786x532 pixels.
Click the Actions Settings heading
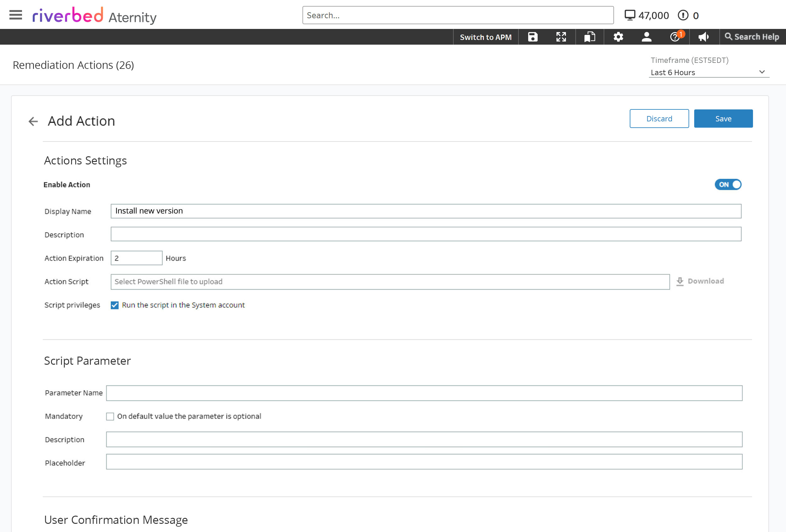(86, 160)
